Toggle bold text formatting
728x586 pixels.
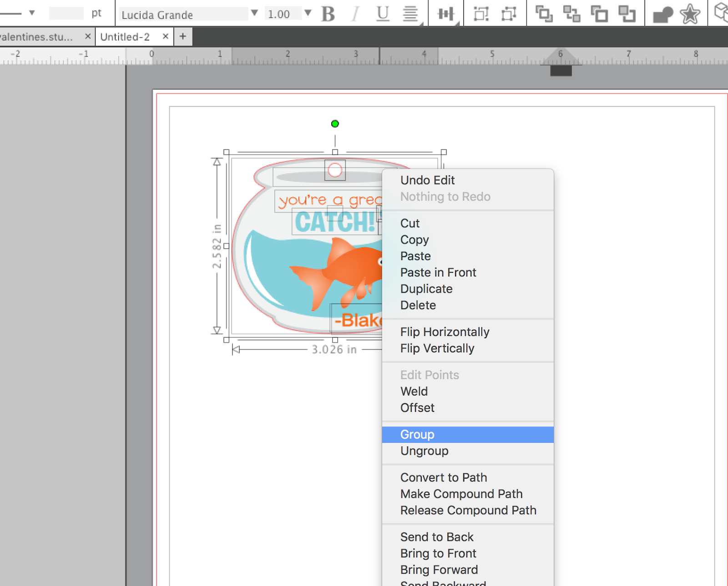click(x=327, y=14)
